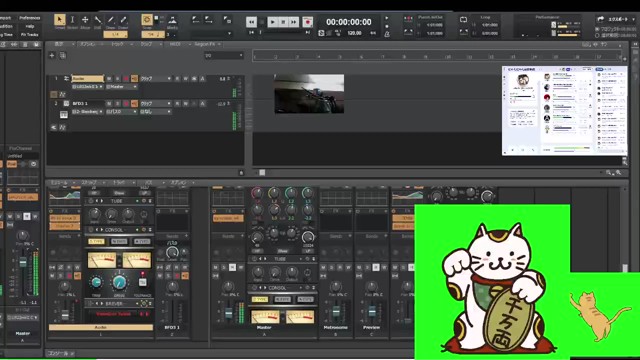Choose the Edit tool

point(98,20)
